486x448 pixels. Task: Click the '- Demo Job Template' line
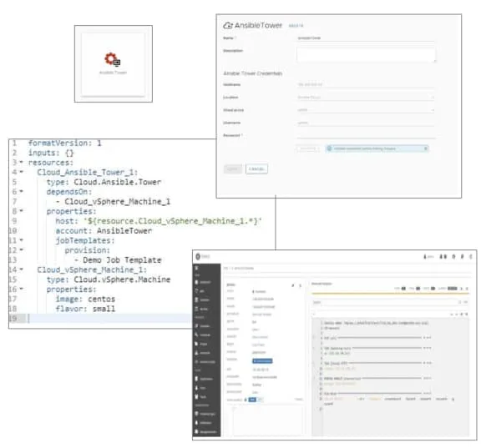coord(118,260)
